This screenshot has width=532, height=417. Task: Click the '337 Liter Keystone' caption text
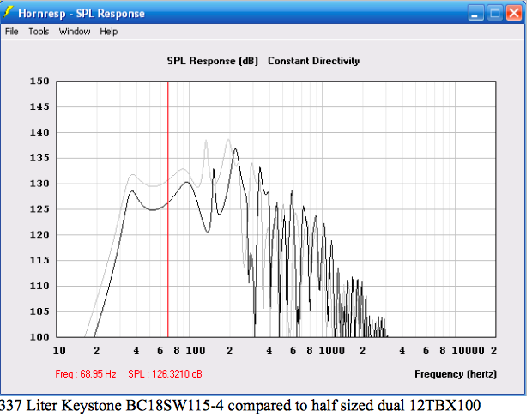(60, 406)
